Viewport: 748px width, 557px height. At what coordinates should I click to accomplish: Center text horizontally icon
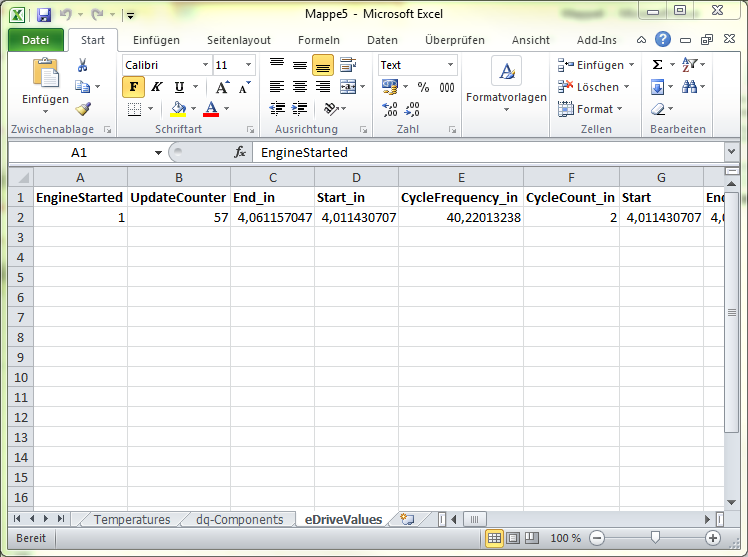pos(300,87)
